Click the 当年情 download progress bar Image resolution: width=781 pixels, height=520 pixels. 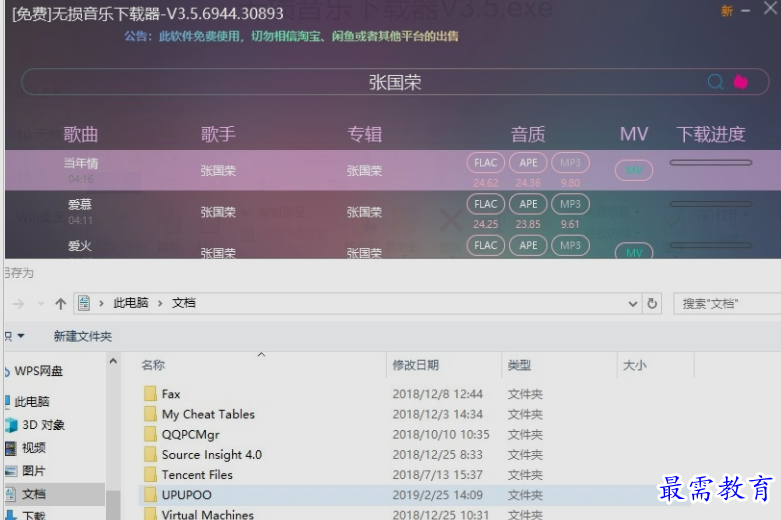(x=710, y=162)
